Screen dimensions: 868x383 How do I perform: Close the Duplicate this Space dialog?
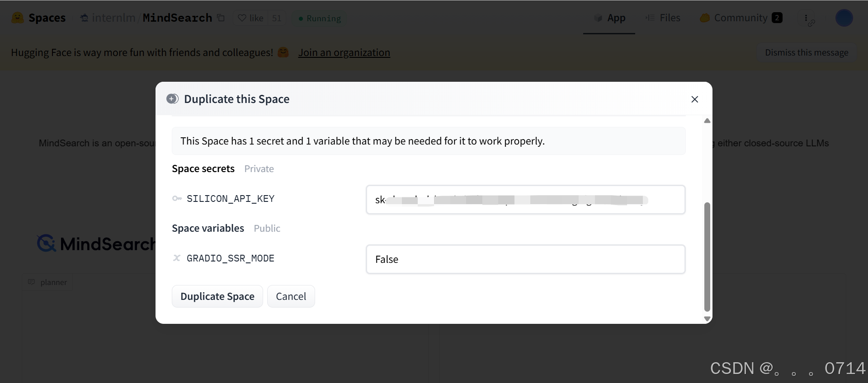[695, 99]
